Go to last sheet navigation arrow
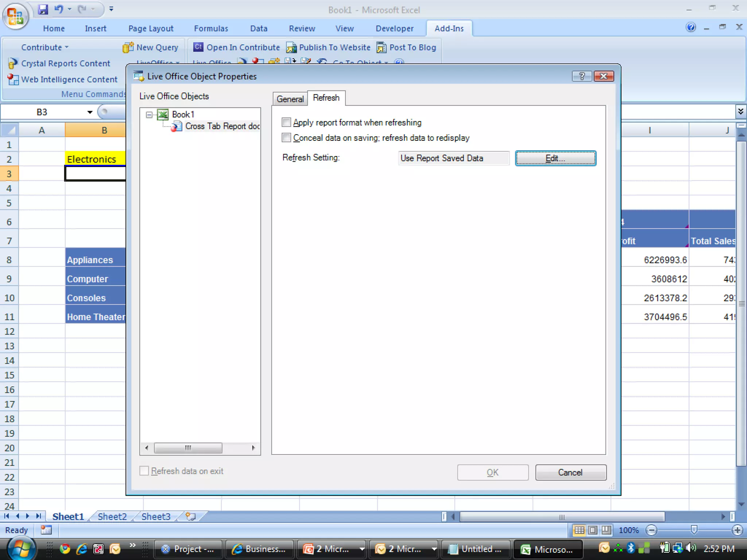The width and height of the screenshot is (747, 560). (x=38, y=516)
